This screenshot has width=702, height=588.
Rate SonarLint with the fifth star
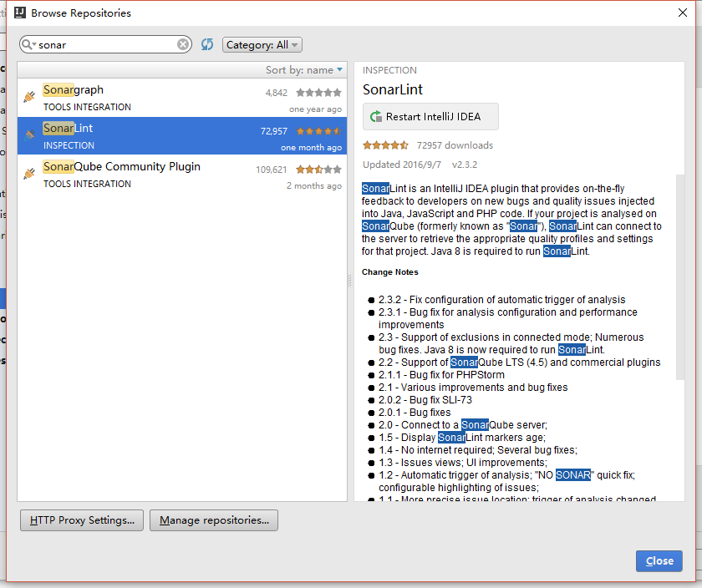click(406, 144)
